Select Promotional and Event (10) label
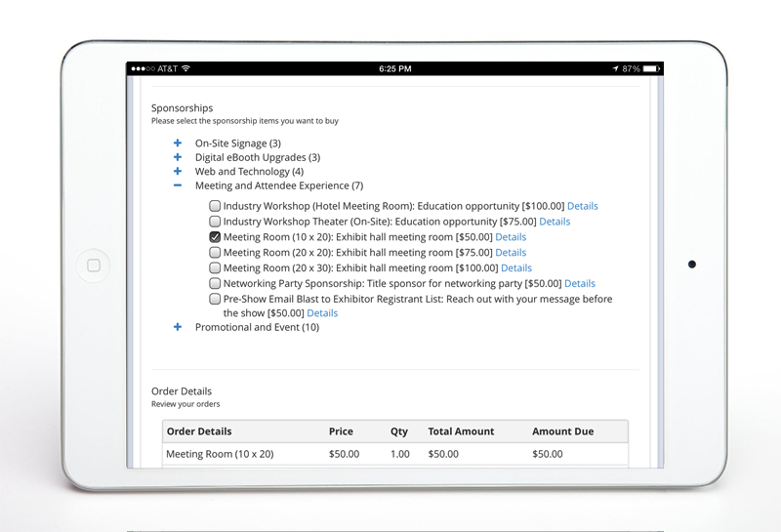The image size is (781, 532). [x=257, y=327]
